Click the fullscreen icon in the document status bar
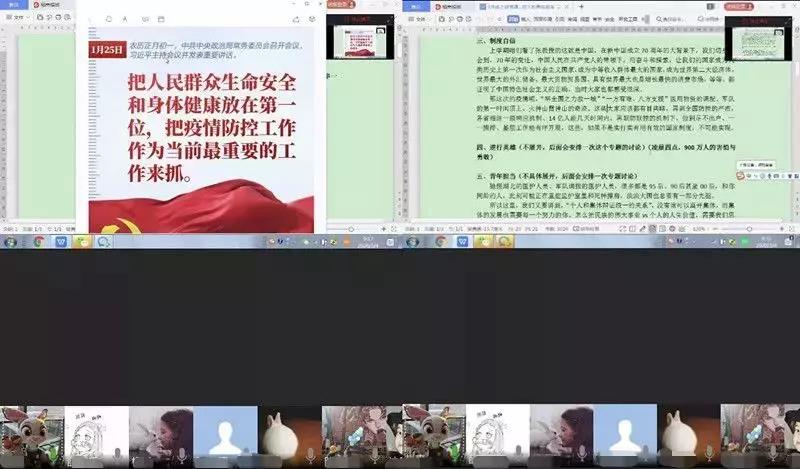 tap(792, 229)
